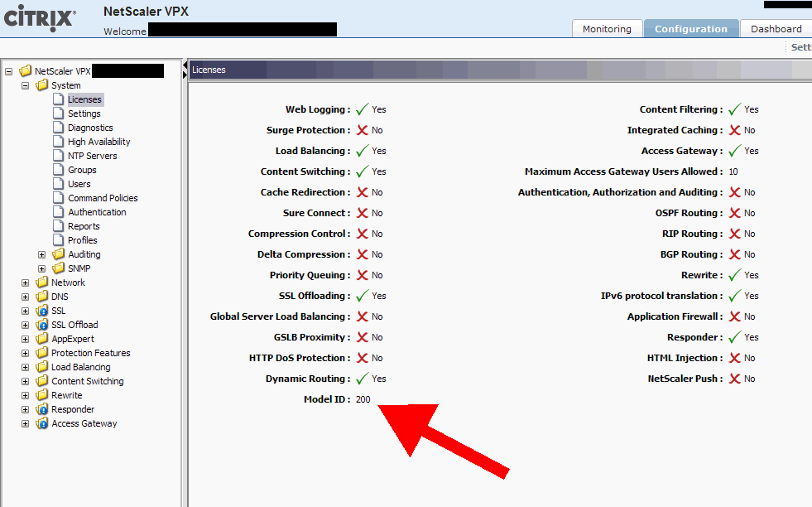Image resolution: width=812 pixels, height=507 pixels.
Task: Open the Dashboard tab
Action: coord(776,29)
